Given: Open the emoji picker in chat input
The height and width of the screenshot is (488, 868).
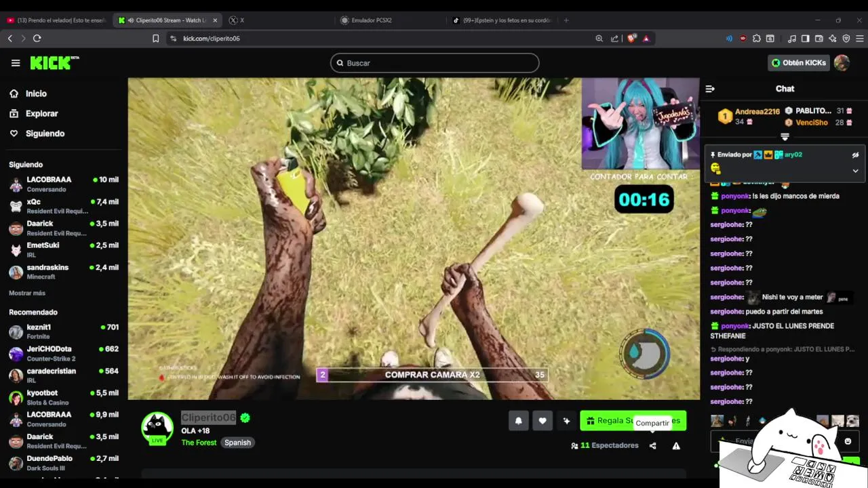Looking at the screenshot, I should [848, 441].
